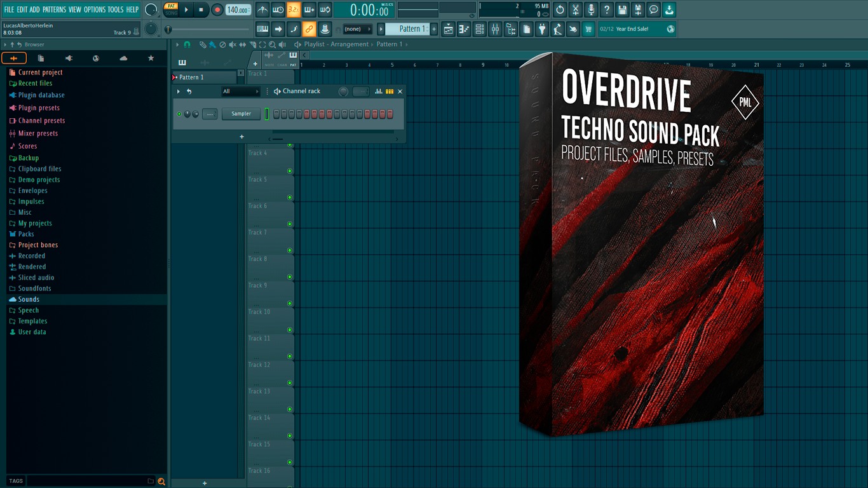868x488 pixels.
Task: Open the PATTERNS menu
Action: pyautogui.click(x=54, y=10)
